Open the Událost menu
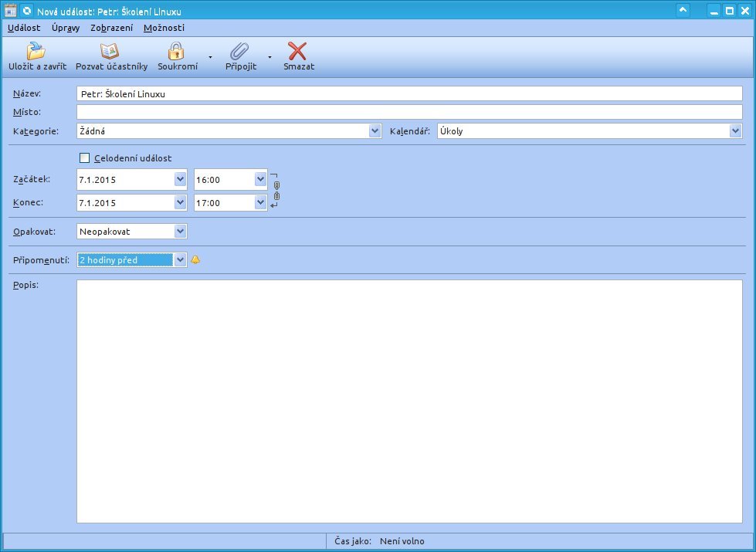This screenshot has height=552, width=756. point(24,28)
